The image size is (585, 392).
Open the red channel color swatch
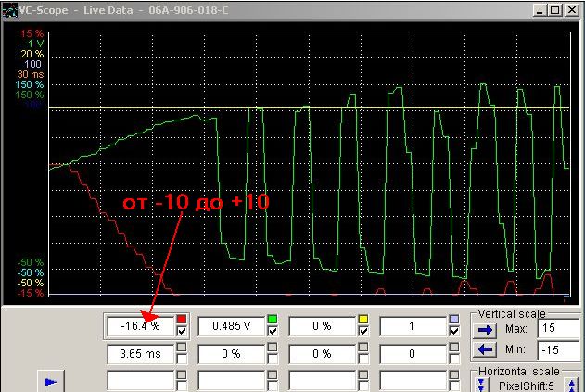182,320
